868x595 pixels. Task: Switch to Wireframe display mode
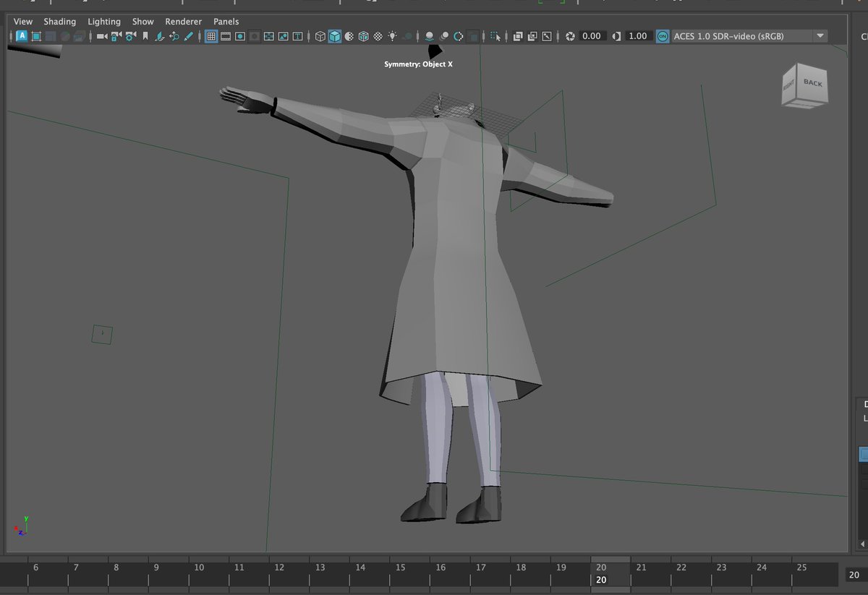pyautogui.click(x=320, y=35)
